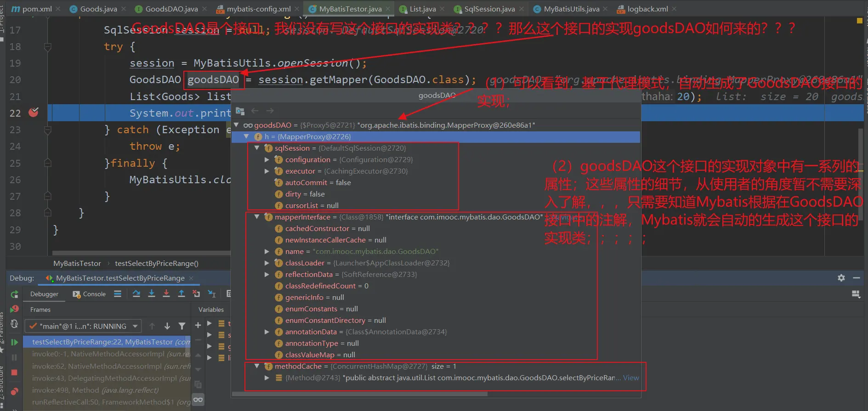Select the testSelectByPriceRange:22 frame

108,342
